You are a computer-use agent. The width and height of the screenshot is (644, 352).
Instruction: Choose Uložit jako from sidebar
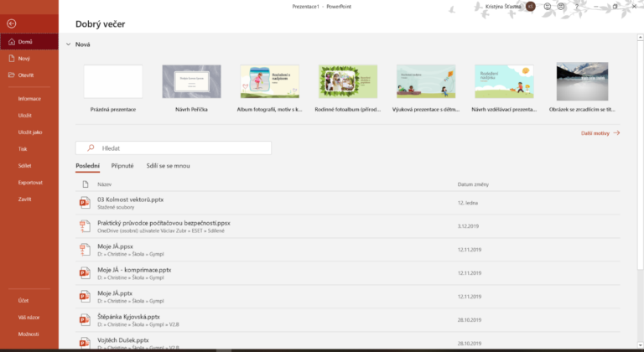(31, 132)
